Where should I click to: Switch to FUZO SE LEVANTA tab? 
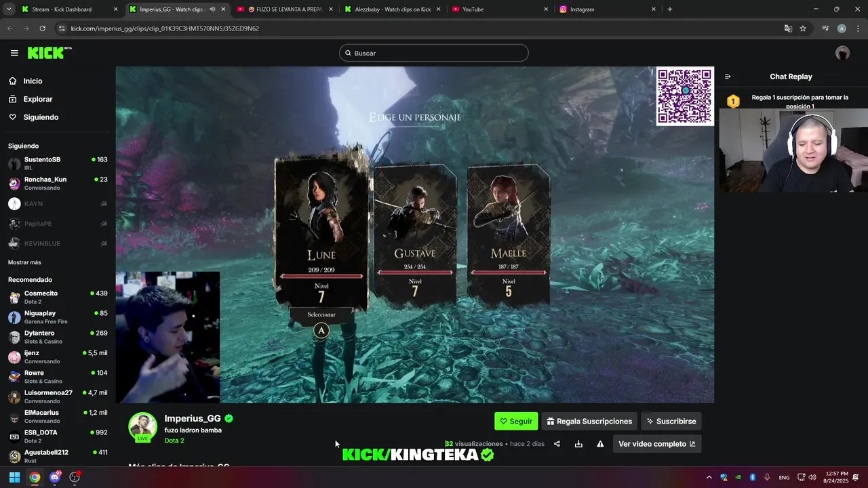(x=283, y=9)
